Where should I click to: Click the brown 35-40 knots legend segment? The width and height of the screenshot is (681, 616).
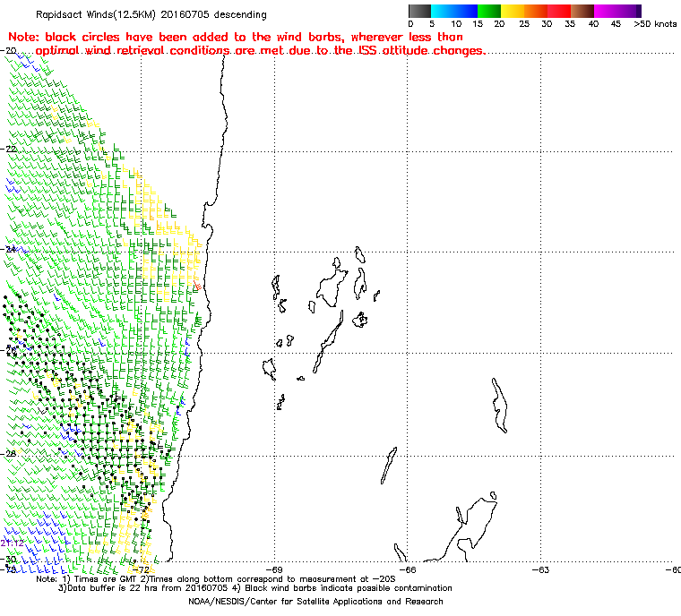582,11
